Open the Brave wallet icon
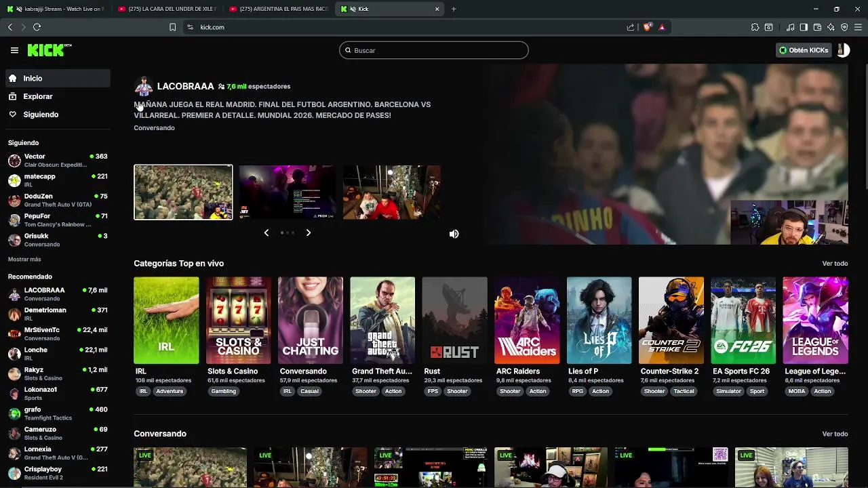The width and height of the screenshot is (868, 488). click(817, 27)
